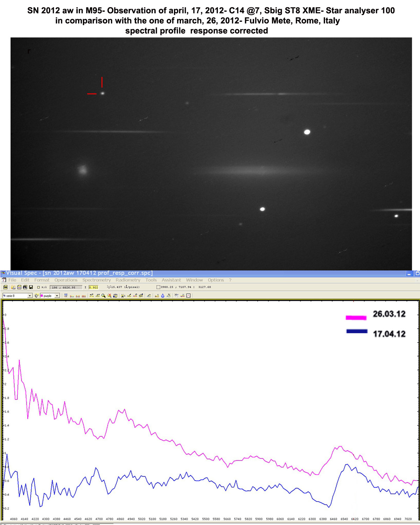Click the open file folder icon

[13, 287]
